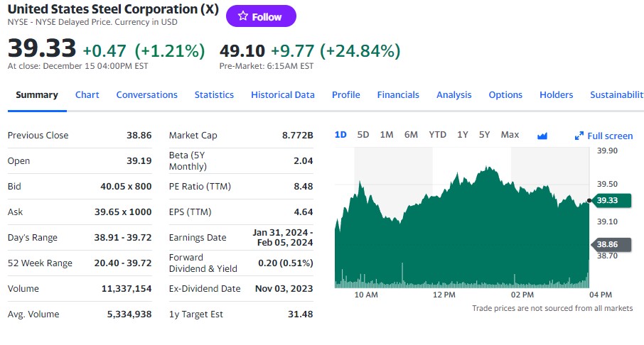Switch to the Conversations tab
The width and height of the screenshot is (644, 345).
coord(146,95)
